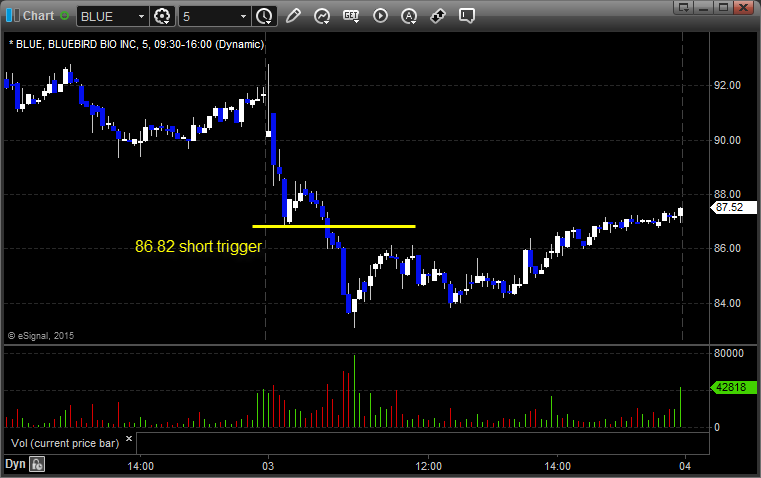The width and height of the screenshot is (761, 478).
Task: Open the GET tools menu
Action: tap(351, 16)
